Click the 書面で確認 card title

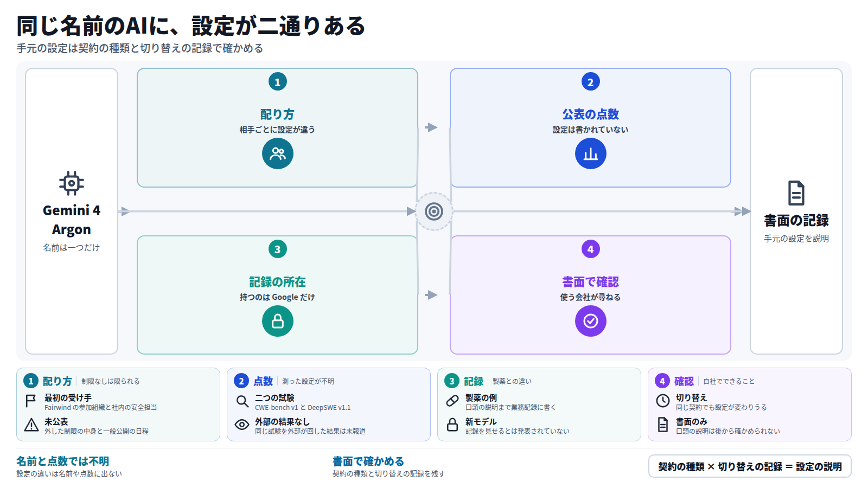(x=591, y=282)
